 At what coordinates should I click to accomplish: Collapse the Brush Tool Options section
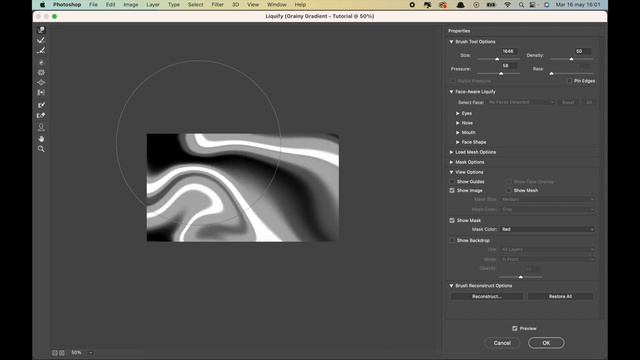pos(451,42)
